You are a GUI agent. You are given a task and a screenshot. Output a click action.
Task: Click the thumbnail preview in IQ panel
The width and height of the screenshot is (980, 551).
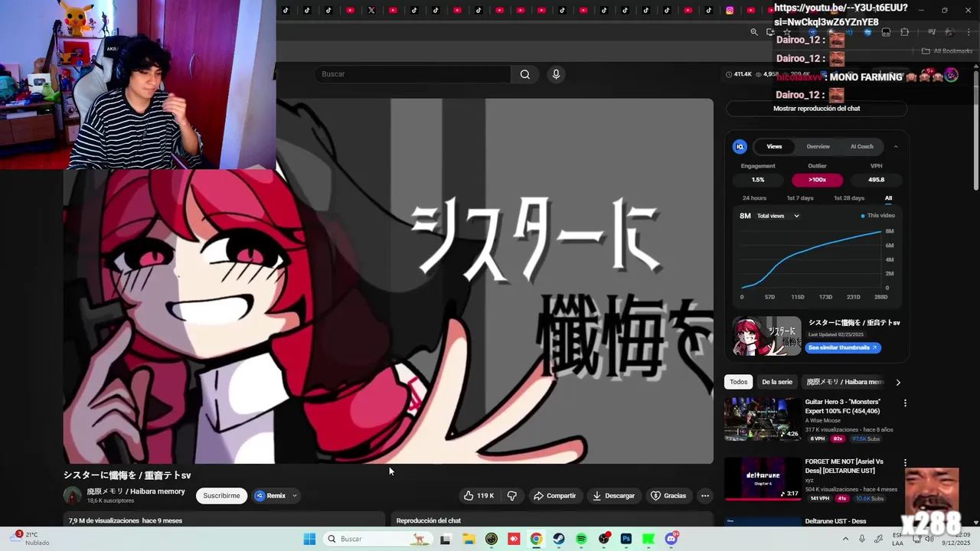click(x=767, y=336)
